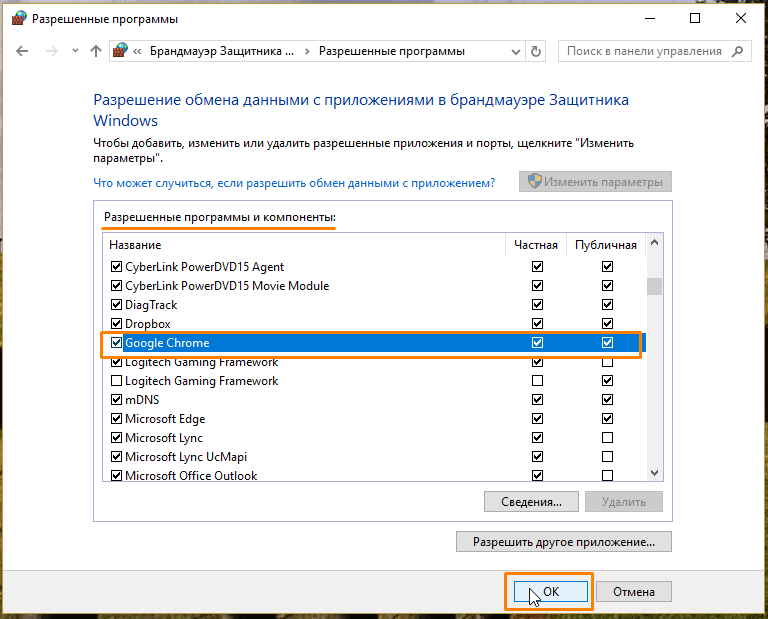Expand breadcrumb arrow after Брандмауэр Защитника

307,51
